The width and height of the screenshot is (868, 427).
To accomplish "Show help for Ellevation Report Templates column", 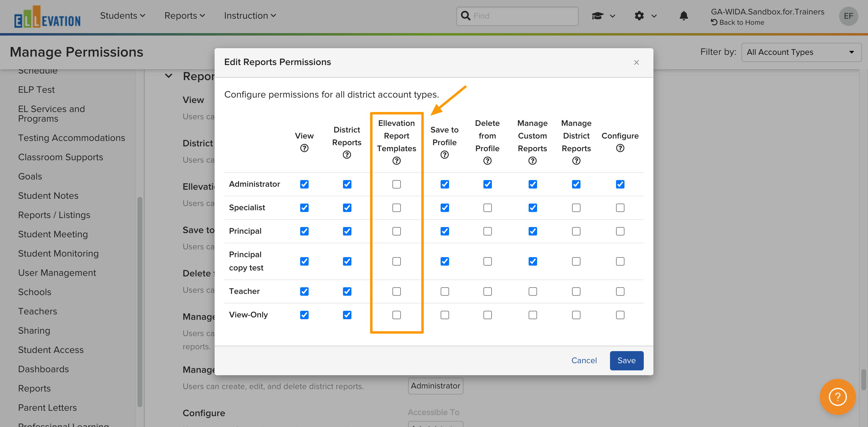I will tap(396, 161).
